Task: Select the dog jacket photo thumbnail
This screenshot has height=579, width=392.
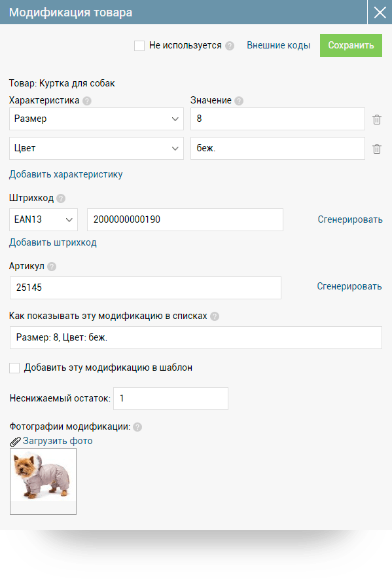Action: 43,481
